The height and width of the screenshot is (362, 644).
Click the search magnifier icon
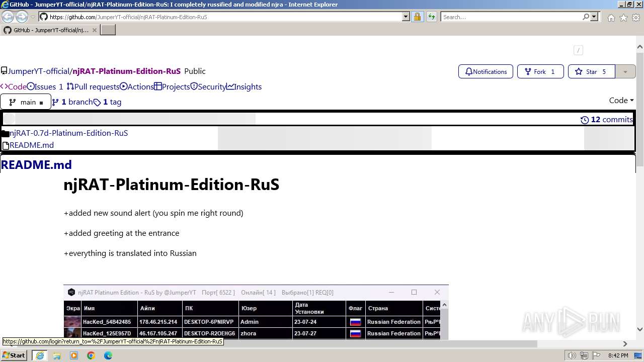pos(586,17)
